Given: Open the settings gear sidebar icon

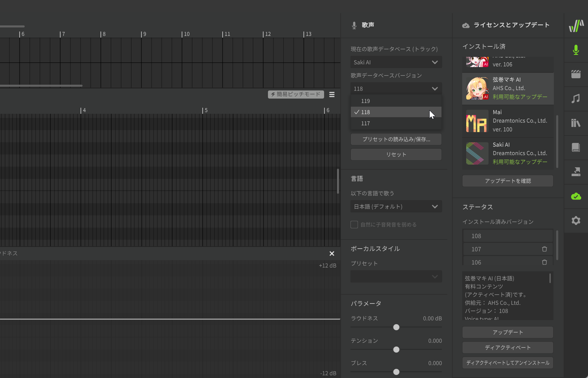Looking at the screenshot, I should click(x=576, y=220).
